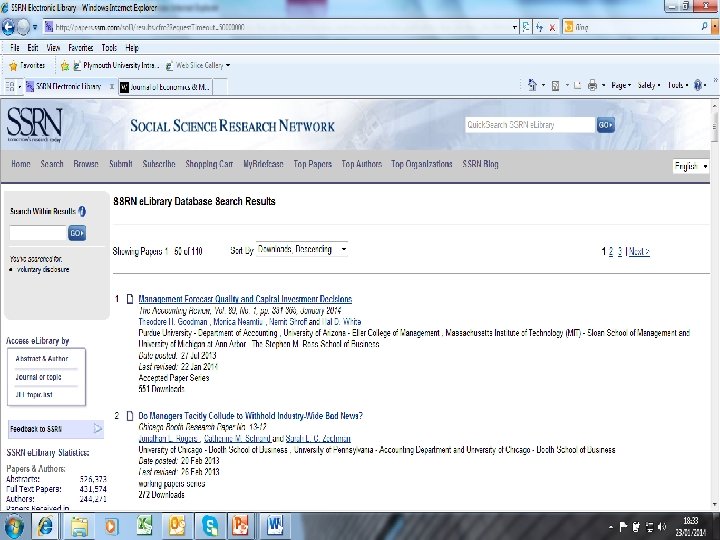Open Excel from the taskbar
720x540 pixels.
pyautogui.click(x=144, y=526)
